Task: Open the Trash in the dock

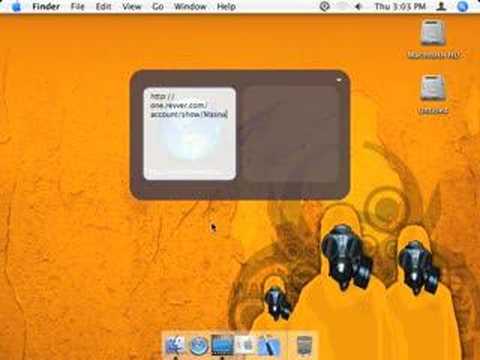Action: pyautogui.click(x=304, y=345)
